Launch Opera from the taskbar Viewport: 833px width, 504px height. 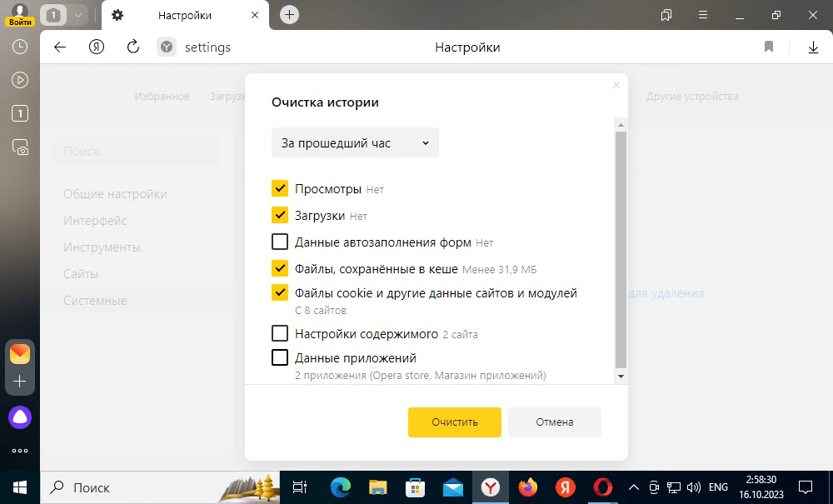[603, 487]
